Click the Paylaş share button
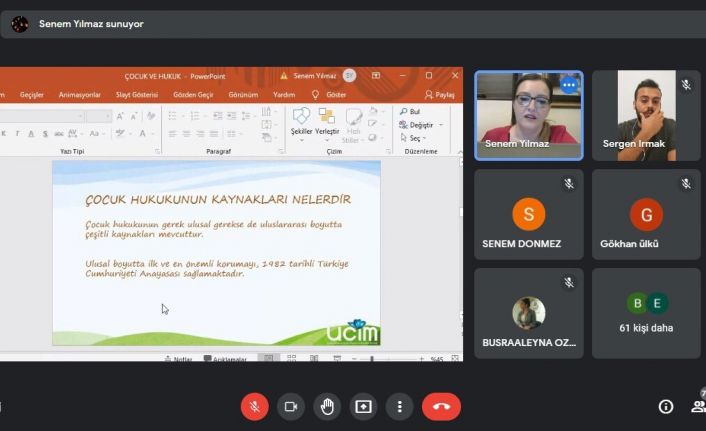Image resolution: width=706 pixels, height=431 pixels. [441, 95]
